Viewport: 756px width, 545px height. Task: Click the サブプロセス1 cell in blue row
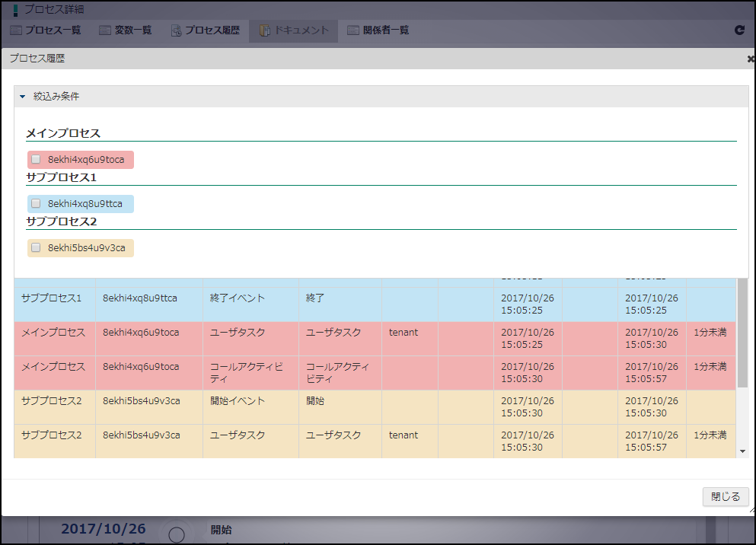(55, 304)
